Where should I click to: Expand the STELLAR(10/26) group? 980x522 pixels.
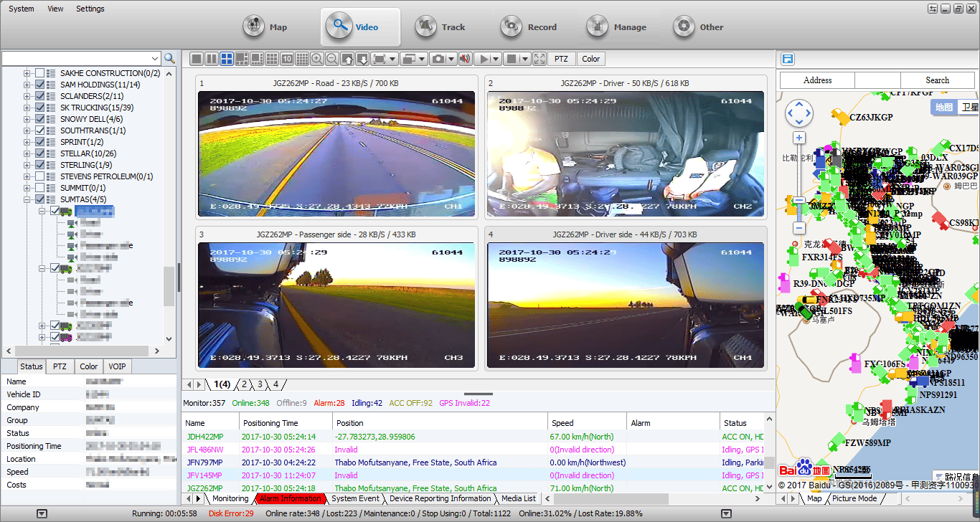coord(27,153)
